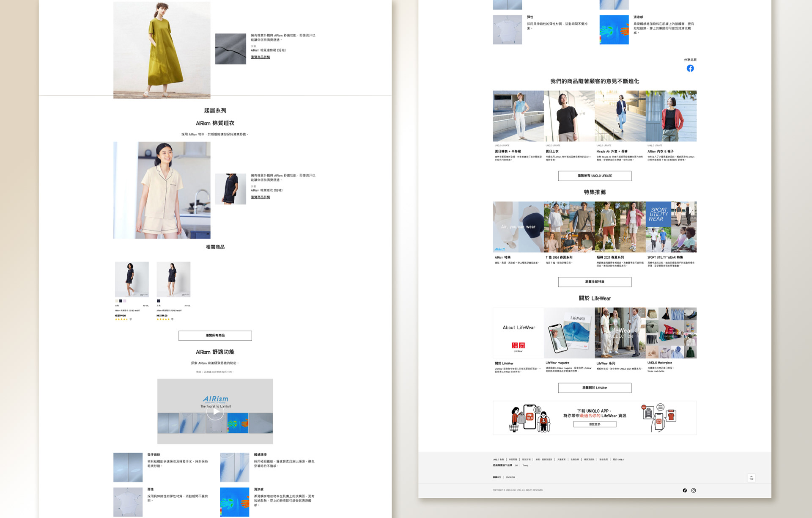812x518 pixels.
Task: Click 我們的商品隨著顧客的意見不斷進化 heading
Action: point(595,81)
